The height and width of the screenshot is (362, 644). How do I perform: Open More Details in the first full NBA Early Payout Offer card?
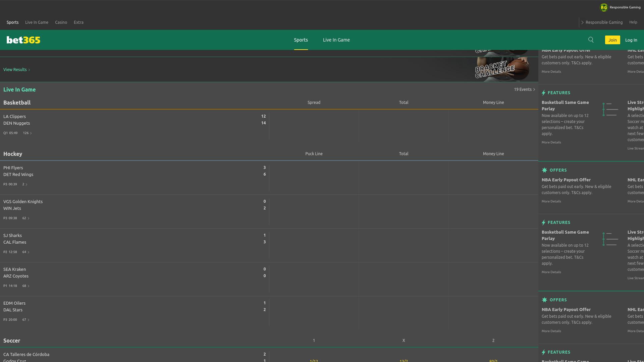pos(551,201)
